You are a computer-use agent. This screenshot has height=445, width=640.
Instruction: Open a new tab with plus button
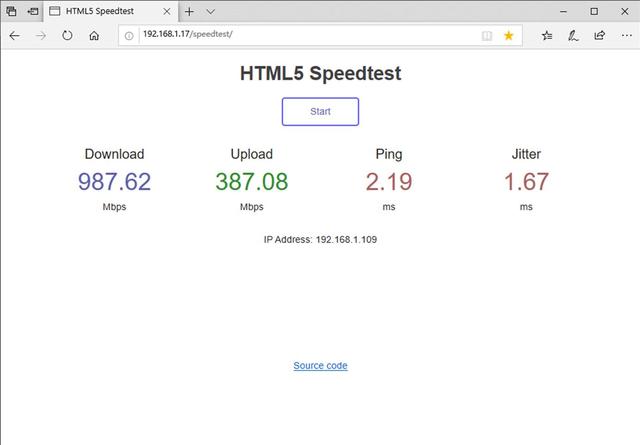pyautogui.click(x=189, y=11)
